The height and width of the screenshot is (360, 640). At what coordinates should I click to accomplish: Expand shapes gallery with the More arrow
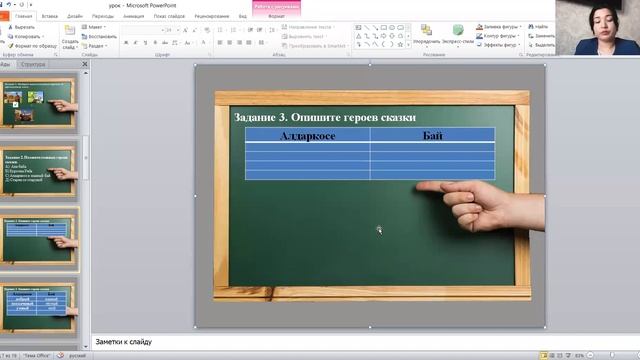click(x=408, y=45)
